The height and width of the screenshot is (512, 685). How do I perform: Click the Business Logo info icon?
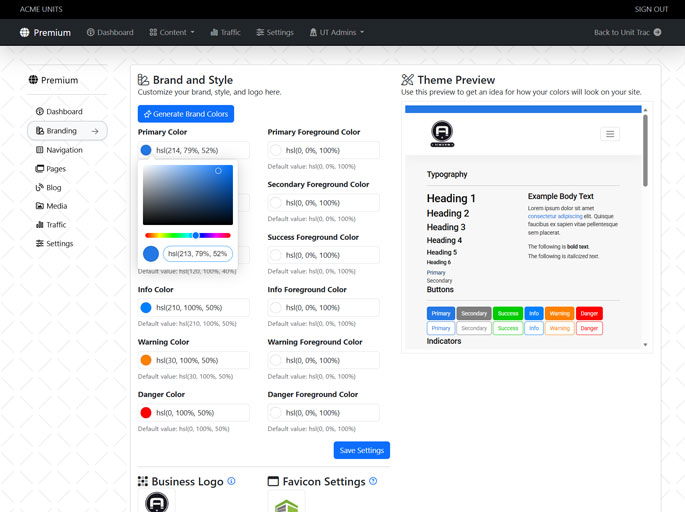coord(231,481)
